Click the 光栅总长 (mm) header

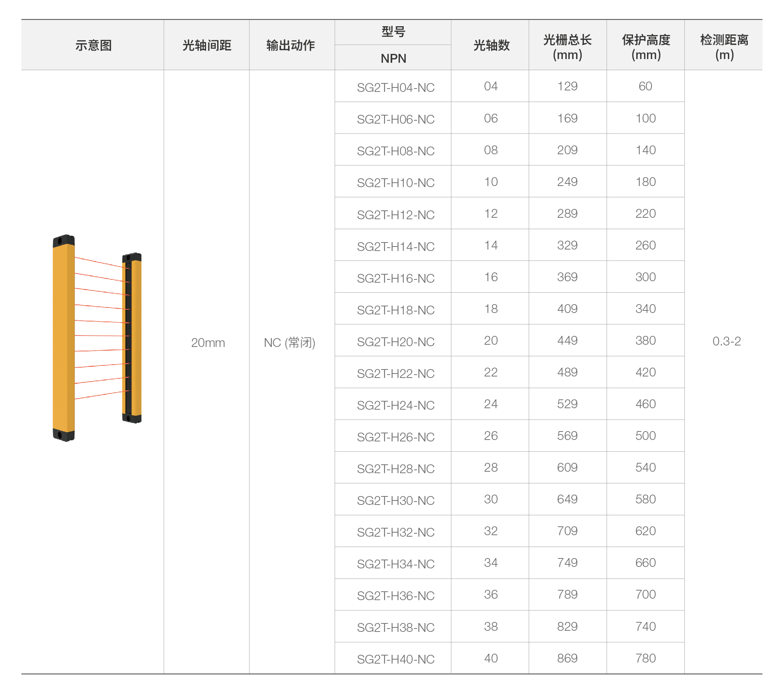click(x=567, y=47)
